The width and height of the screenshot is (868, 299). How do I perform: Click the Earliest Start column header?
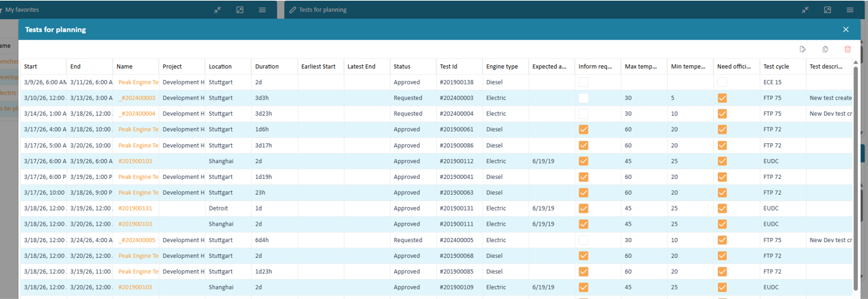[x=321, y=67]
